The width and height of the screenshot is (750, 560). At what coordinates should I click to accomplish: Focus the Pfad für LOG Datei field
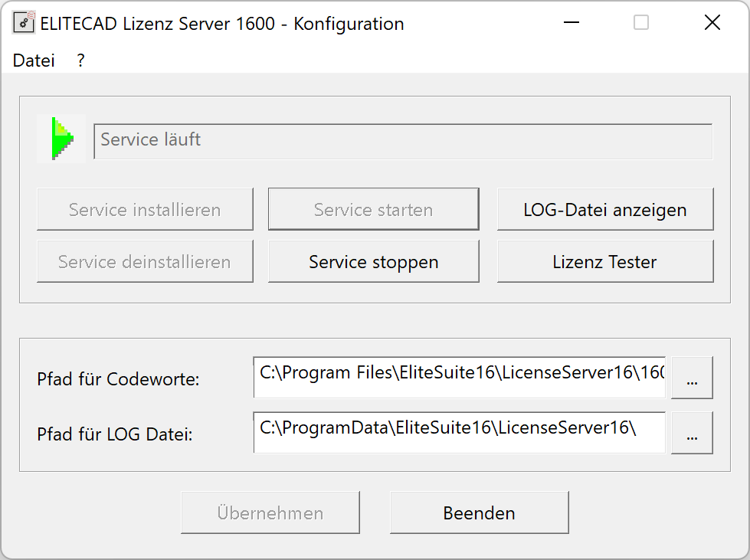coord(459,432)
